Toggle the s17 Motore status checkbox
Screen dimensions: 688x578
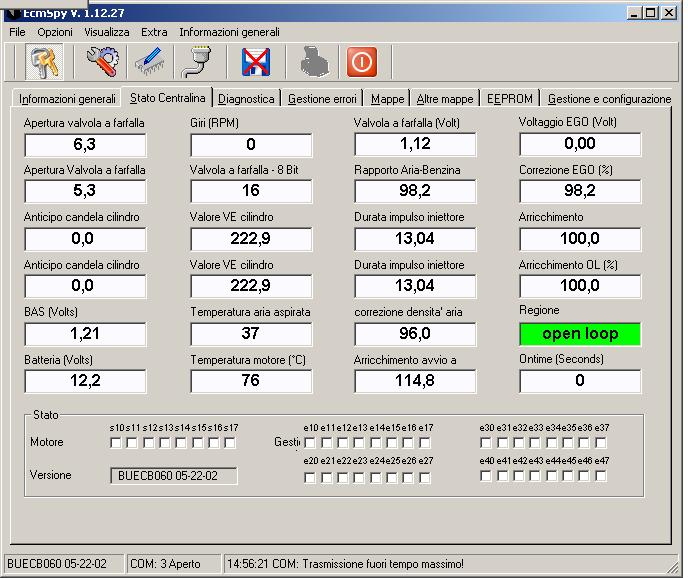pos(229,443)
